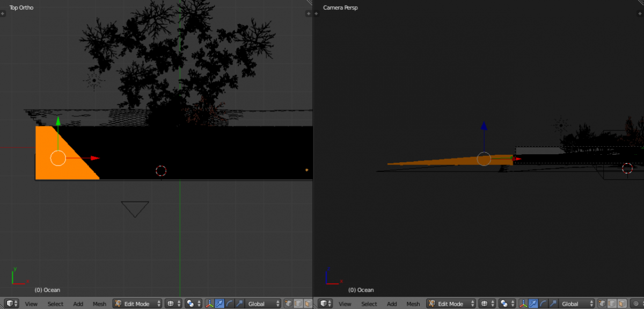Expand tool shelf plus in Camera Persp corner
This screenshot has width=644, height=309.
click(x=316, y=13)
